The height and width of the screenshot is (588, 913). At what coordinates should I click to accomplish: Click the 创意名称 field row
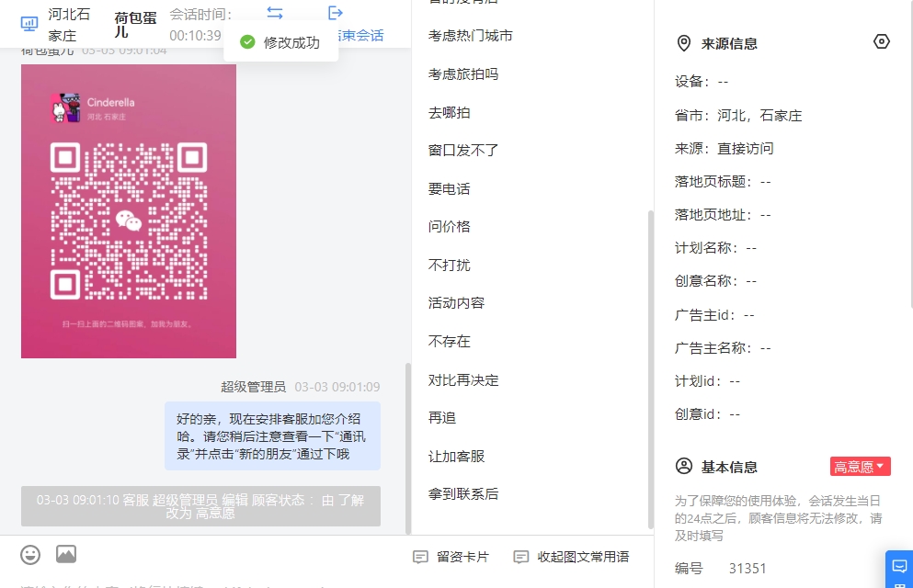point(715,281)
